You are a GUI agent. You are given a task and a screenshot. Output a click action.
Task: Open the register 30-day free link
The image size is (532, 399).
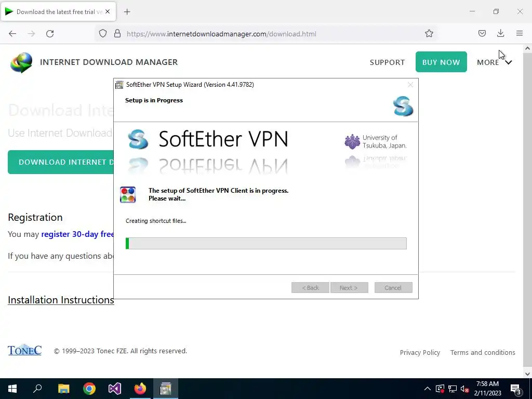pos(77,234)
